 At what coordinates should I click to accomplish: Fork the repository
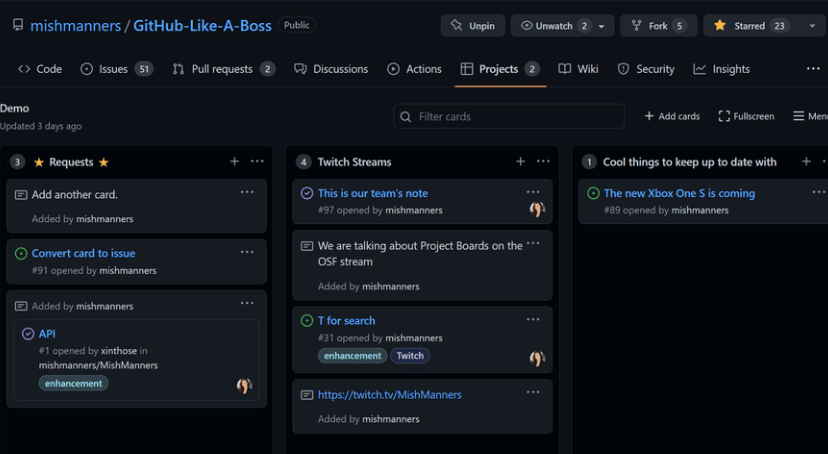click(x=658, y=25)
